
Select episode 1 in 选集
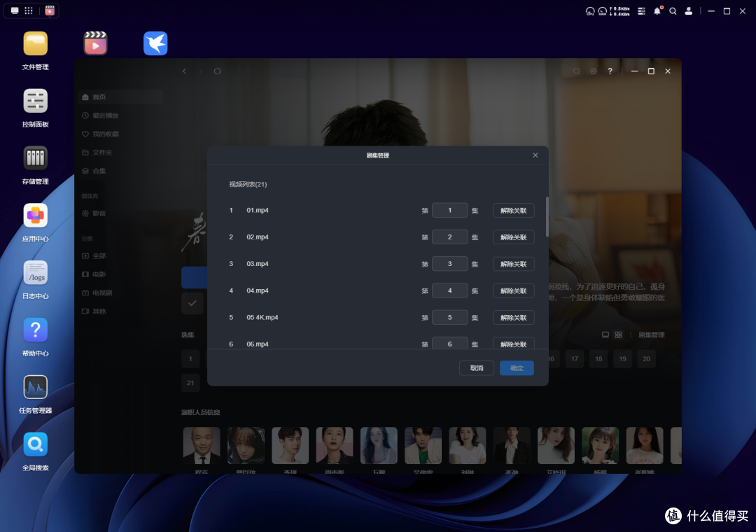[190, 359]
